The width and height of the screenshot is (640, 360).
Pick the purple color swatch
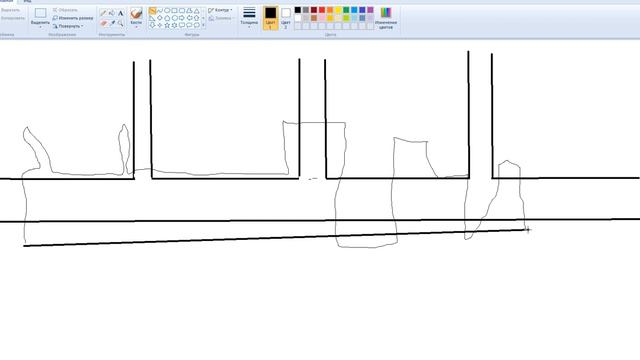click(x=370, y=10)
